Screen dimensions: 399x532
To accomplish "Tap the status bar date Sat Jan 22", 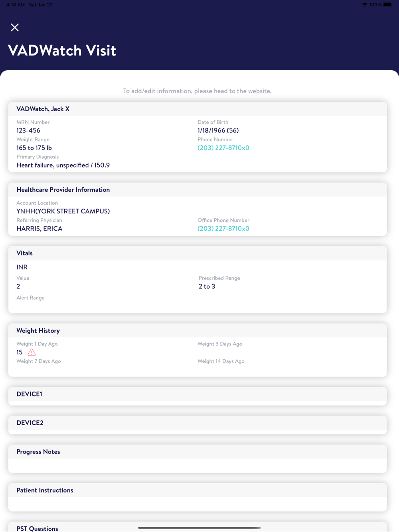I will point(41,5).
